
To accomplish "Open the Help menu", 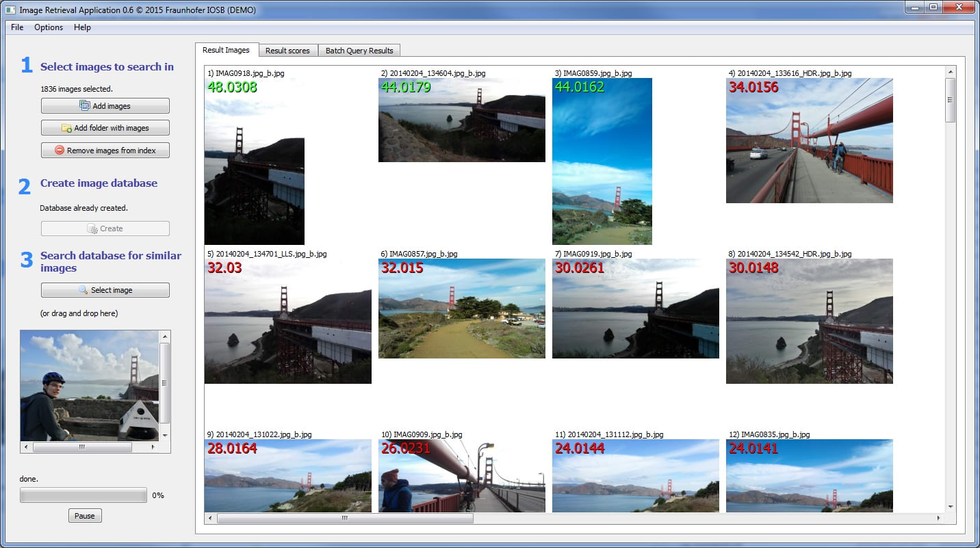I will [x=82, y=27].
